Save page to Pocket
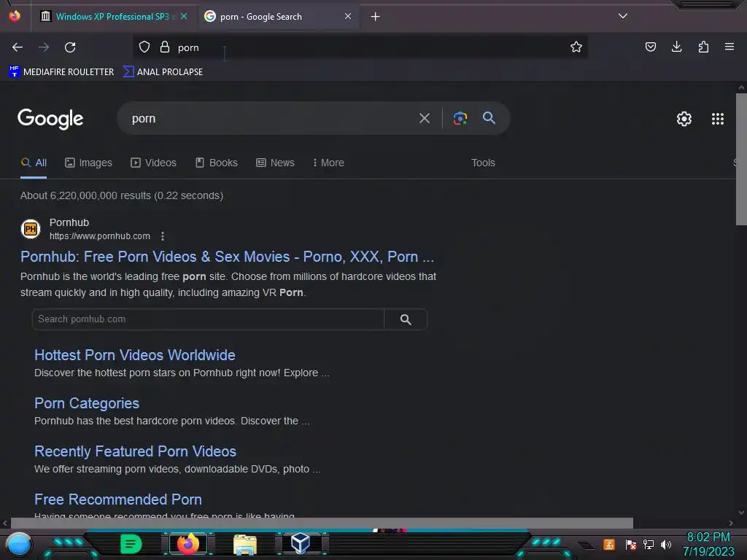The height and width of the screenshot is (560, 747). click(x=650, y=47)
